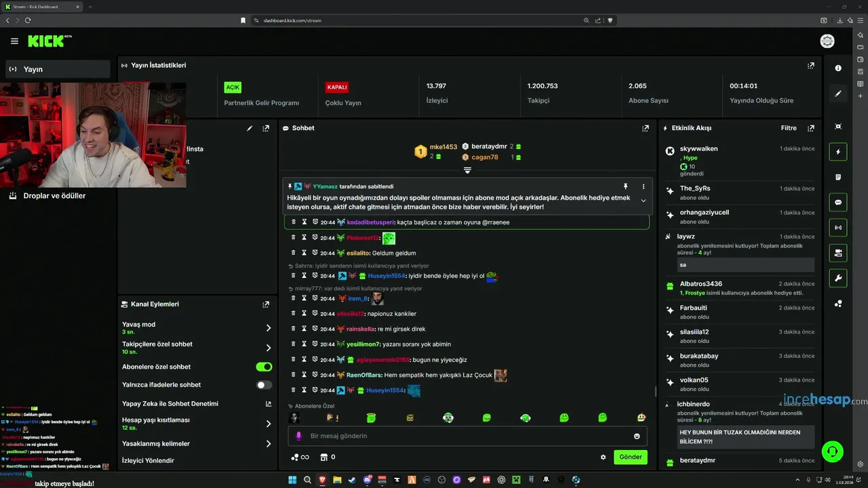Click the Brave shields icon in the address bar
868x488 pixels.
click(610, 20)
